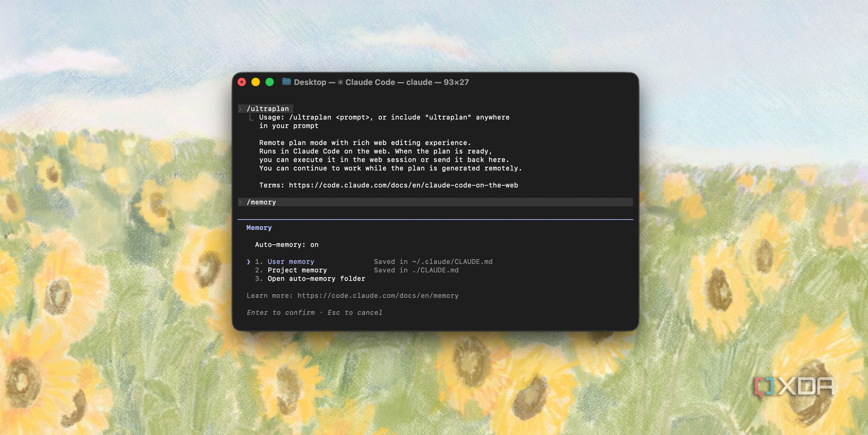Click the /memory command input line
This screenshot has height=435, width=868.
[x=435, y=202]
